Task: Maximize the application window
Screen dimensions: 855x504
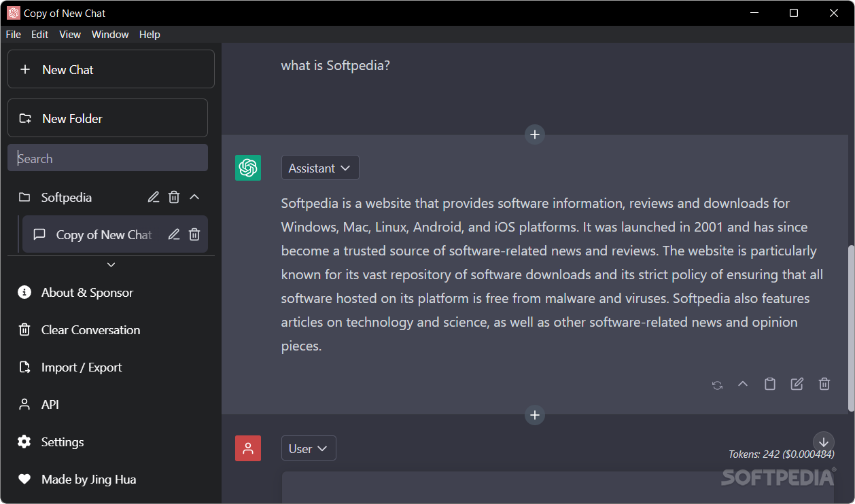Action: click(794, 13)
